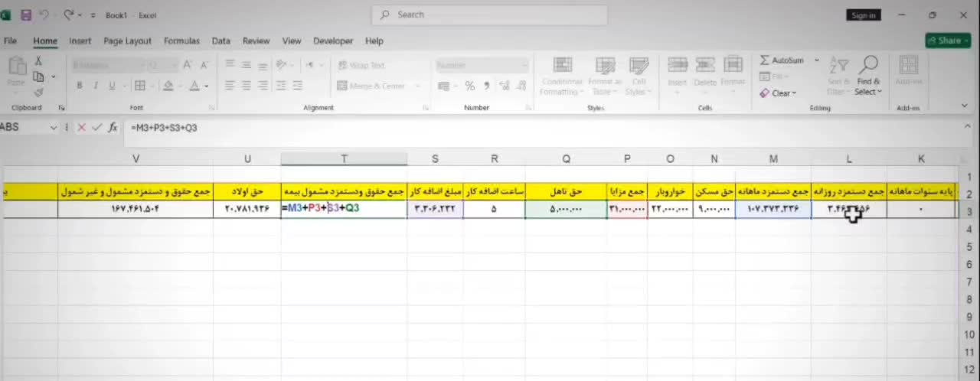
Task: Click the Accounting Number Format icon
Action: tap(445, 86)
